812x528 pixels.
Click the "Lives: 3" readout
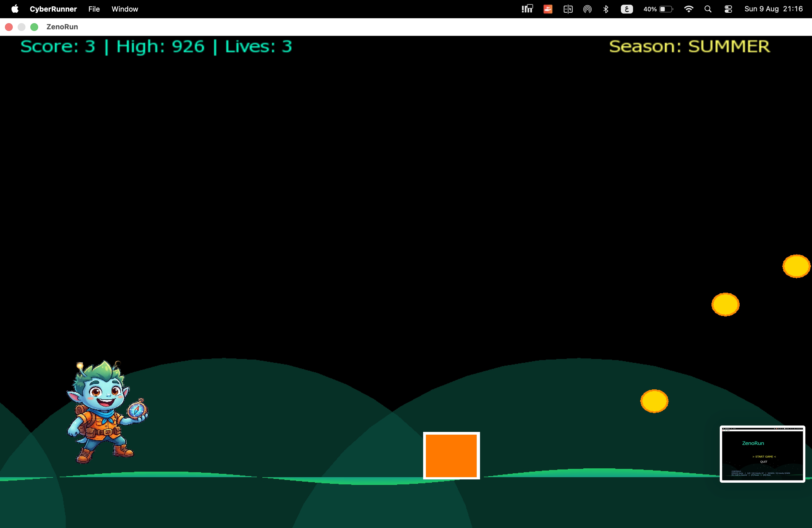point(258,46)
